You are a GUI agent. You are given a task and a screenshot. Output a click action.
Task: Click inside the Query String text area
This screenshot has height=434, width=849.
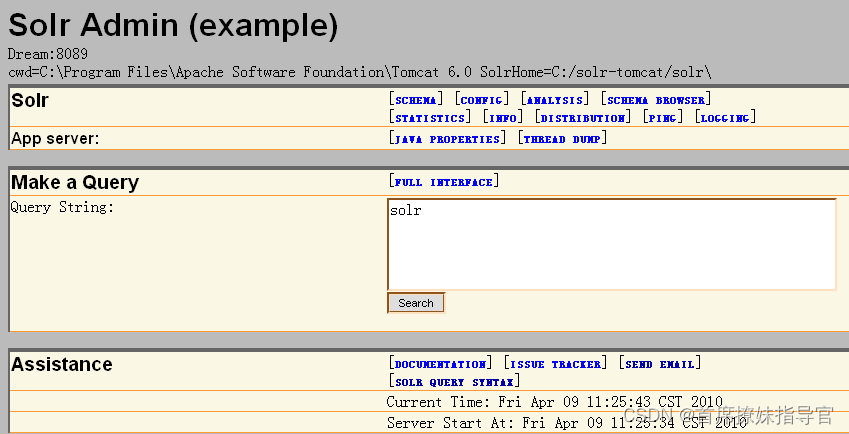point(612,245)
